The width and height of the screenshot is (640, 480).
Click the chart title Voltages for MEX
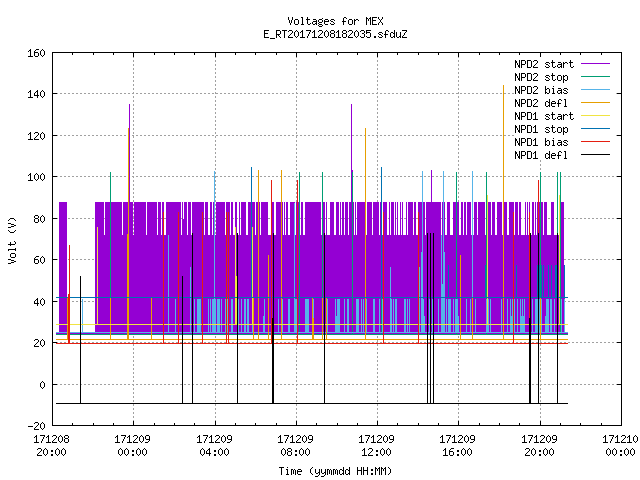(x=335, y=21)
